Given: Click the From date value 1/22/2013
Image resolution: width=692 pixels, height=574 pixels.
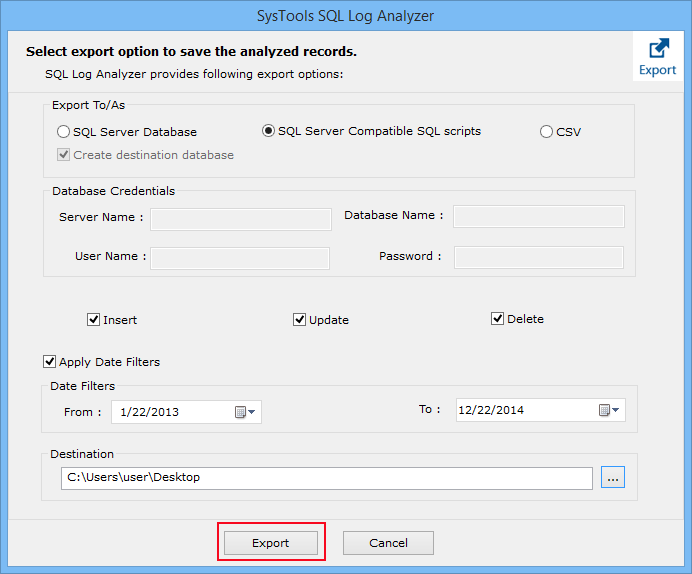Looking at the screenshot, I should point(149,412).
